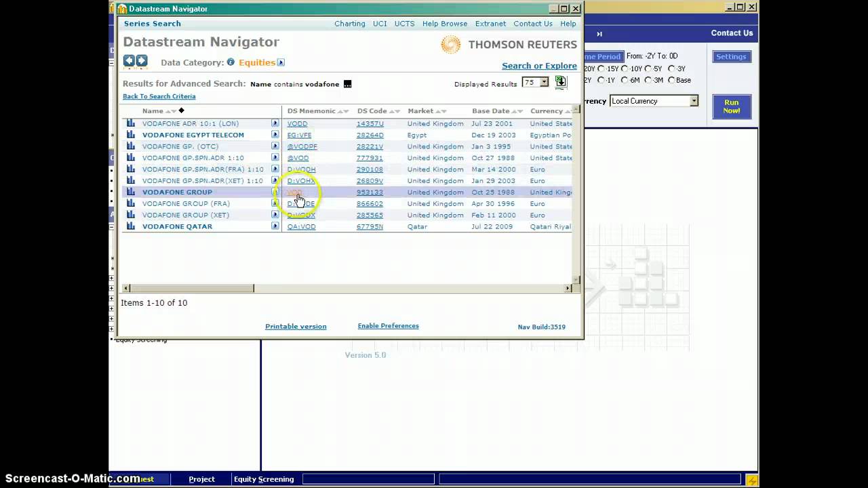The width and height of the screenshot is (868, 488).
Task: Open the chart icon for VODAFONE GP.SPN.ADR 1:10
Action: [131, 158]
